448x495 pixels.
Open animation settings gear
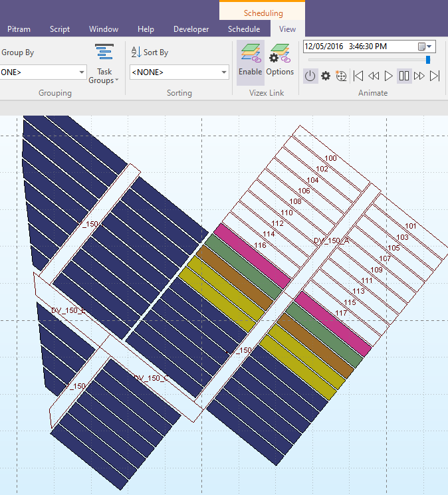pyautogui.click(x=326, y=76)
